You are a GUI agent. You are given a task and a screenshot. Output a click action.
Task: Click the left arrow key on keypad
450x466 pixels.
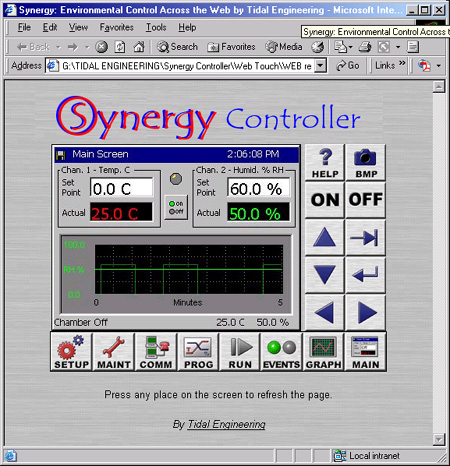325,312
